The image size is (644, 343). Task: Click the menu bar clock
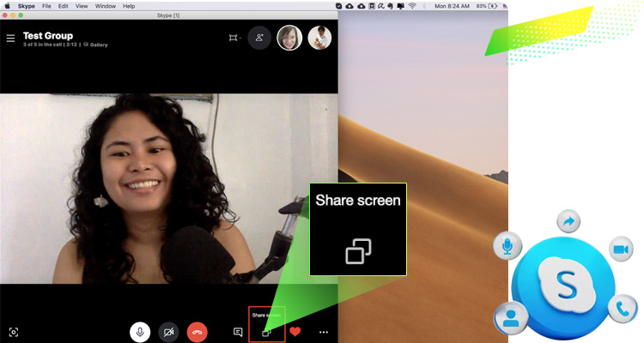coord(452,6)
